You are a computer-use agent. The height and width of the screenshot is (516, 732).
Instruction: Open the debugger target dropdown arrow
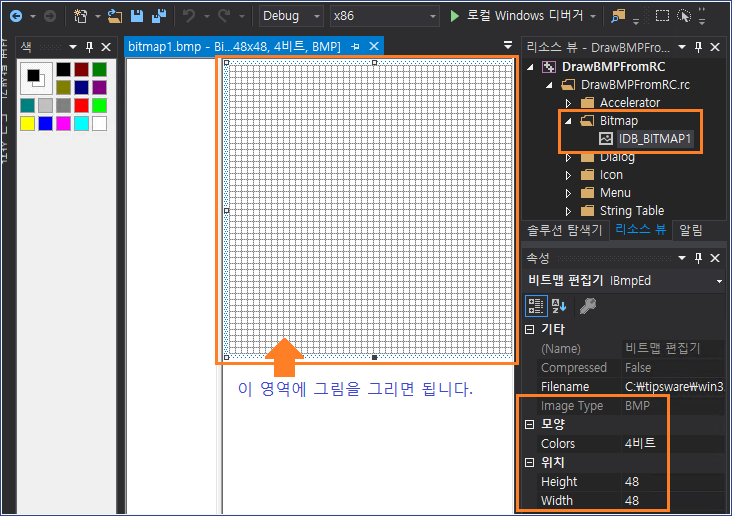pyautogui.click(x=593, y=16)
